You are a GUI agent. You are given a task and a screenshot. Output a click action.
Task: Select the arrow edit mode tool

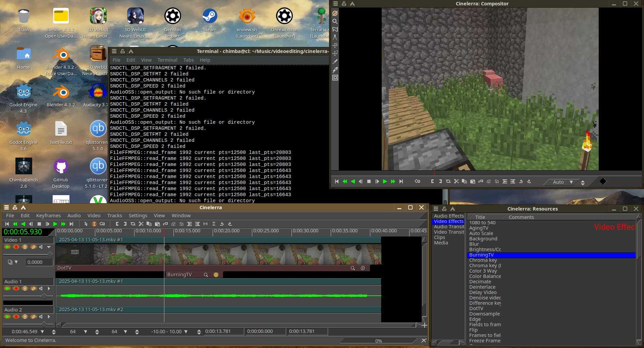tap(86, 224)
